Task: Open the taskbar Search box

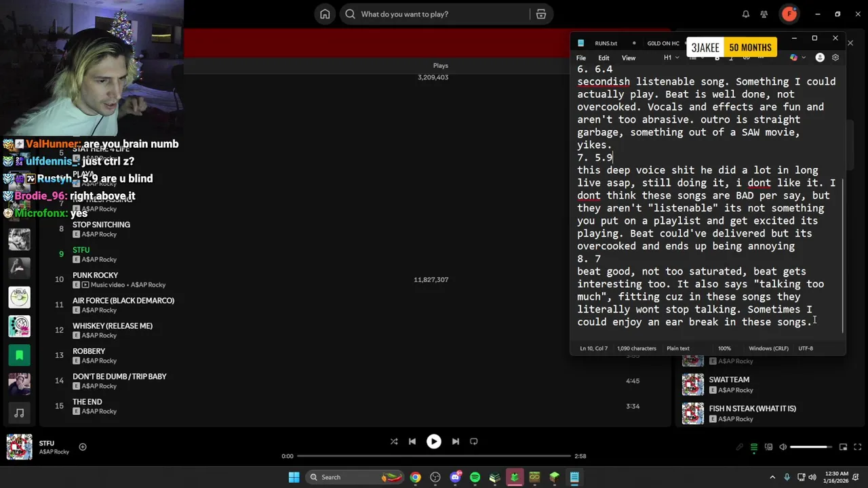Action: (x=355, y=477)
